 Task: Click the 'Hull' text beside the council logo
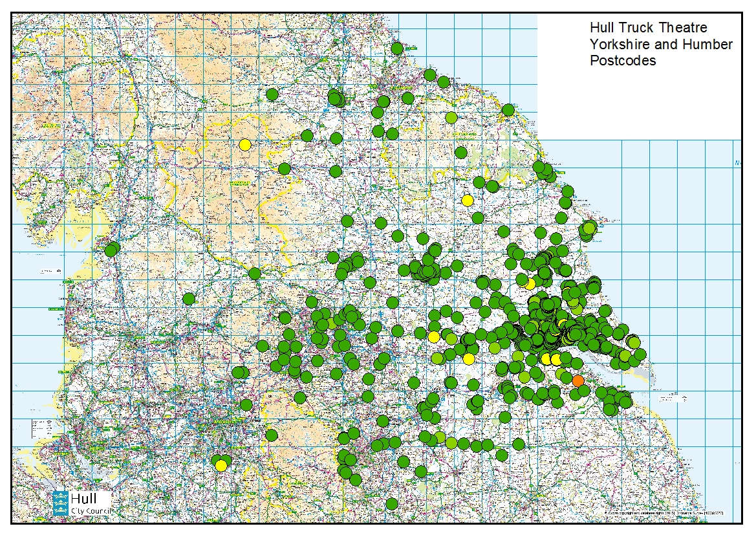[85, 499]
